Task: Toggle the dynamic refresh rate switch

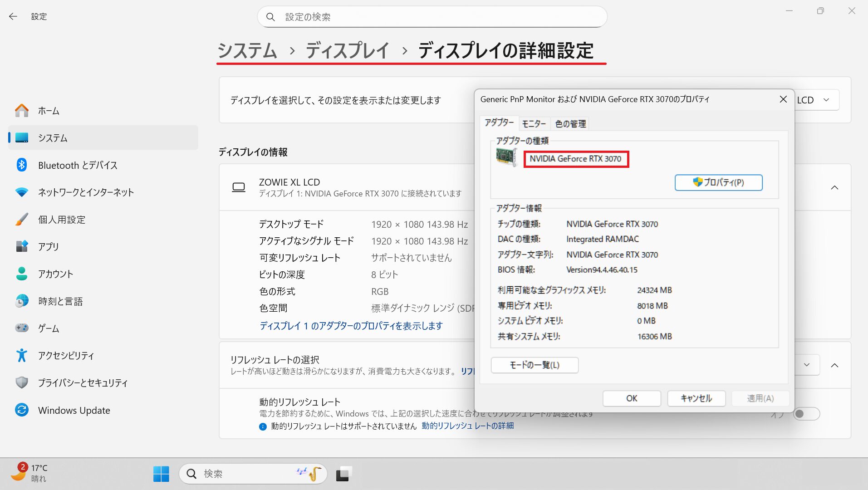Action: (x=806, y=414)
